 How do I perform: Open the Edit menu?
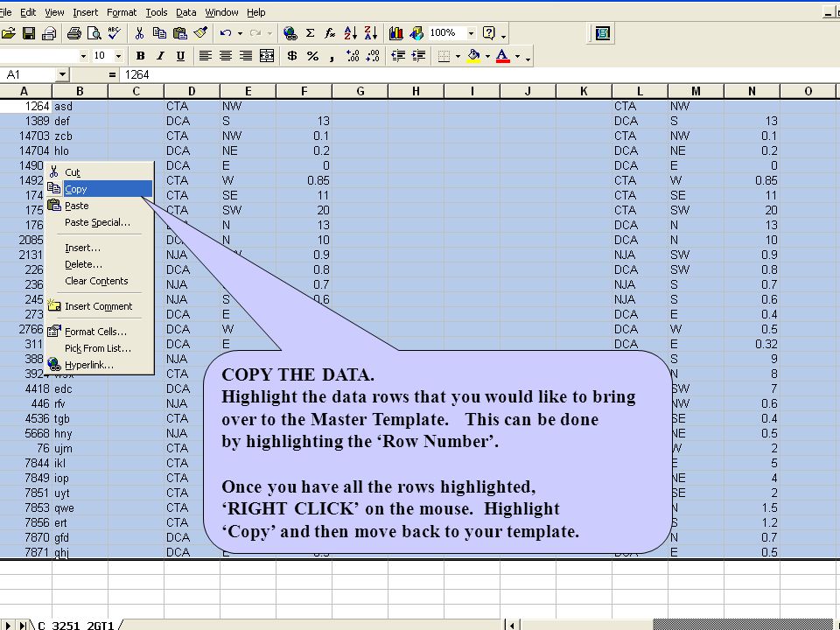(28, 11)
